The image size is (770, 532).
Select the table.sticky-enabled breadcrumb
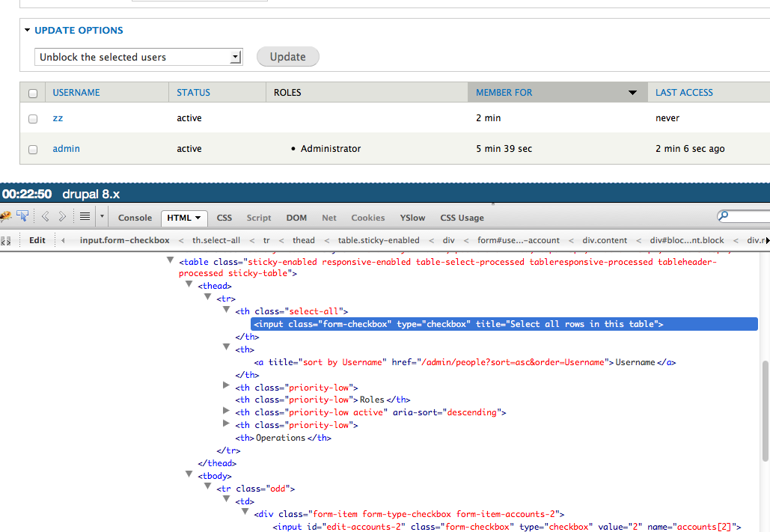coord(379,240)
